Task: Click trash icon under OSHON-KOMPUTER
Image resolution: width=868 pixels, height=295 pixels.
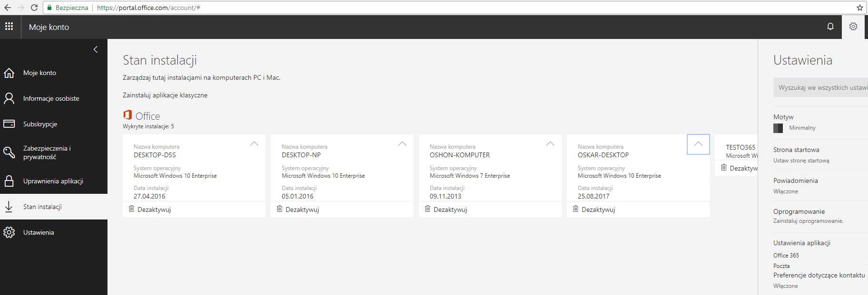Action: click(428, 209)
